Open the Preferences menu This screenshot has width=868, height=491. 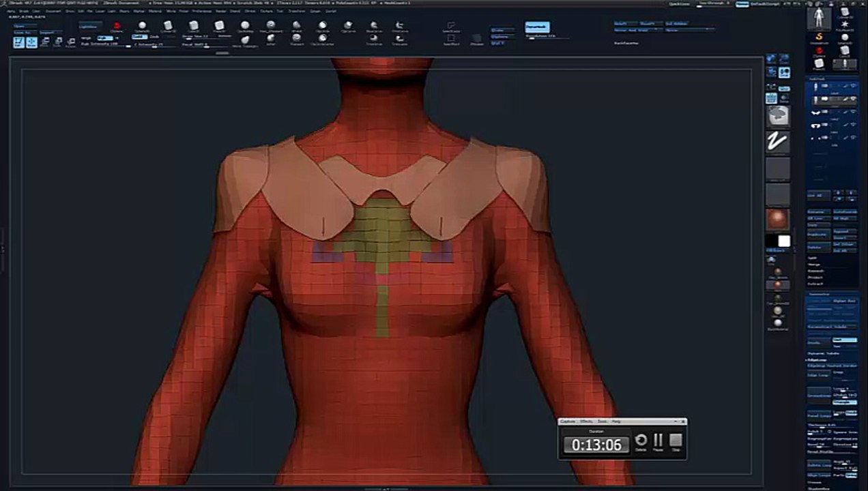click(x=203, y=11)
